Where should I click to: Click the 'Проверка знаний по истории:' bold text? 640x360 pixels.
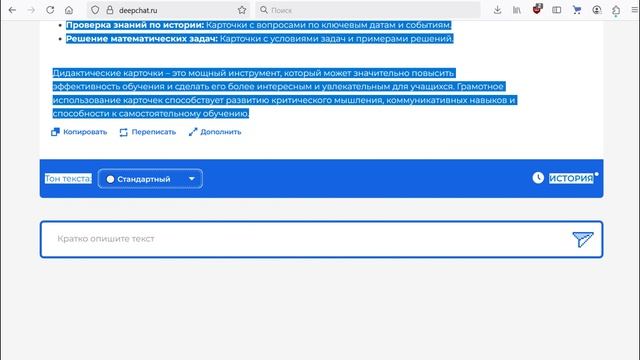(x=135, y=25)
